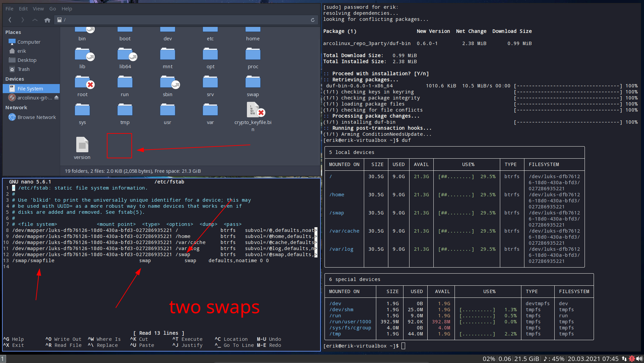
Task: Open the Go menu in file manager
Action: pyautogui.click(x=53, y=9)
